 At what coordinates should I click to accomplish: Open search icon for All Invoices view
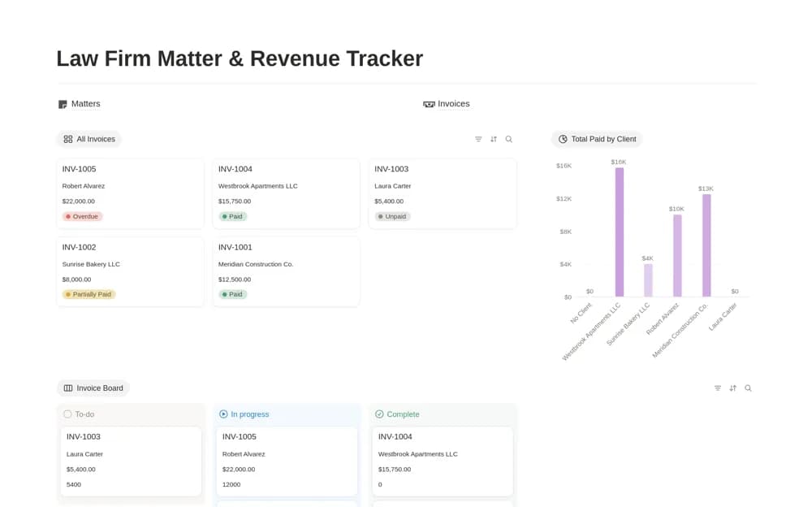coord(509,139)
